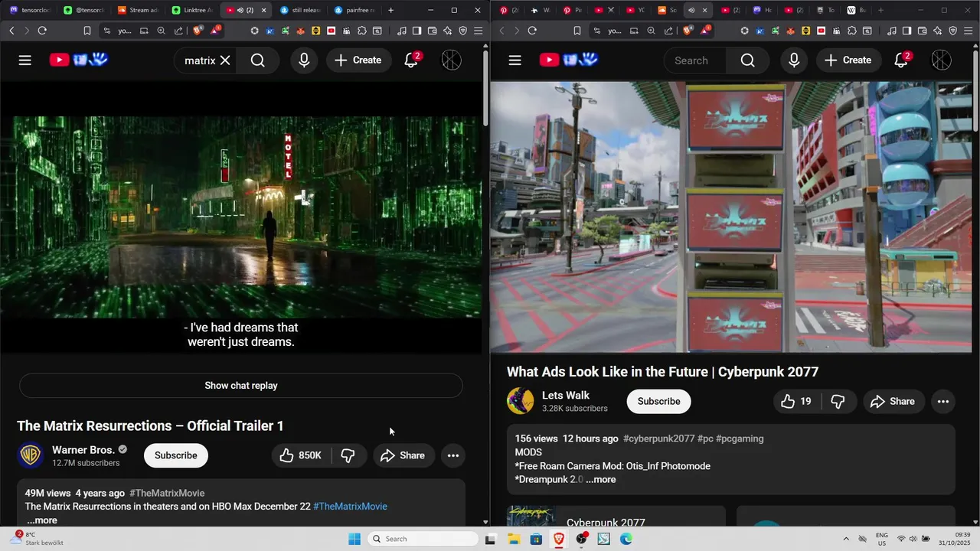Open more actions menu under Cyberpunk video
Image resolution: width=980 pixels, height=551 pixels.
tap(943, 401)
